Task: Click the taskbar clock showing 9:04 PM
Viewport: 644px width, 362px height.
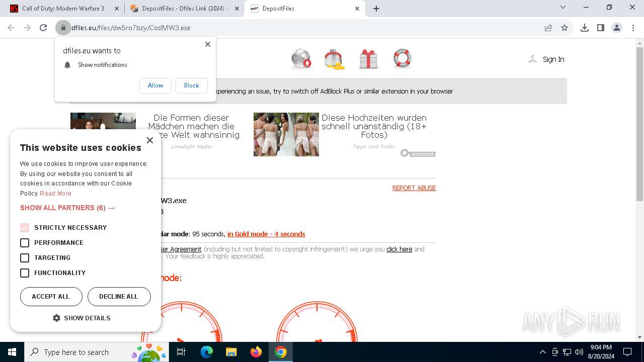Action: point(601,352)
